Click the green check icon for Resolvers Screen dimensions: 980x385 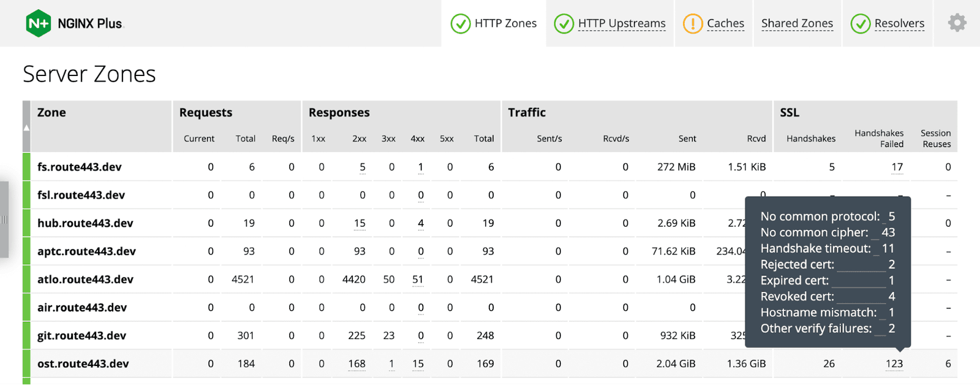pyautogui.click(x=860, y=24)
